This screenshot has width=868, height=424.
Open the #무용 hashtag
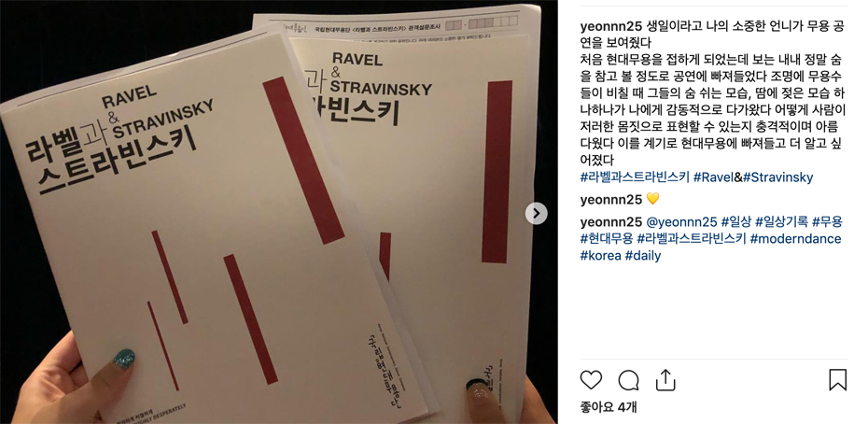coord(827,222)
